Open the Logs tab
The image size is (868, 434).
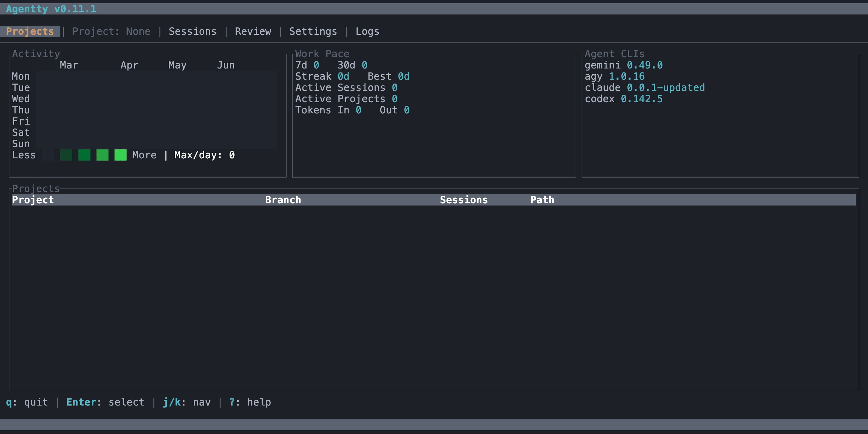pos(367,31)
